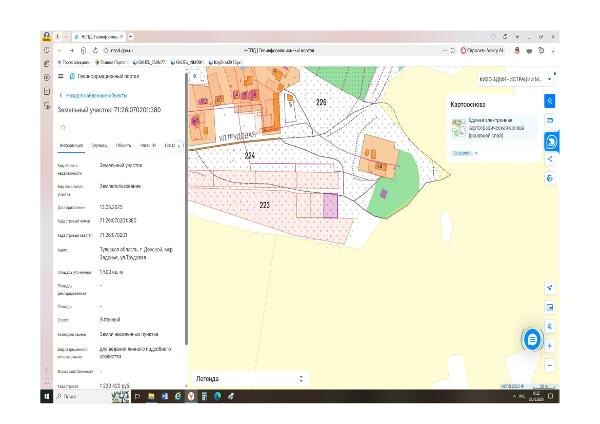Click the globe icon on right toolbar
The width and height of the screenshot is (600, 424).
click(549, 178)
